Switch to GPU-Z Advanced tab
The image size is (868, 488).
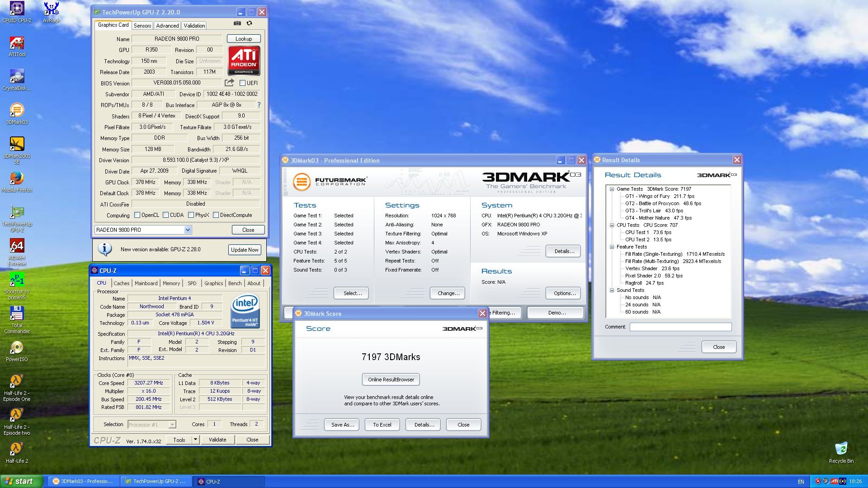point(167,26)
